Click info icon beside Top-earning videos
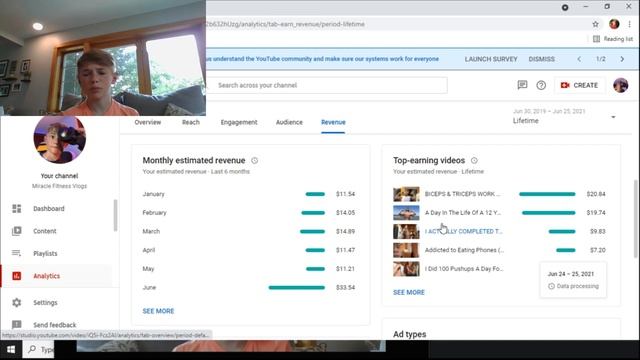640x360 pixels. tap(474, 160)
